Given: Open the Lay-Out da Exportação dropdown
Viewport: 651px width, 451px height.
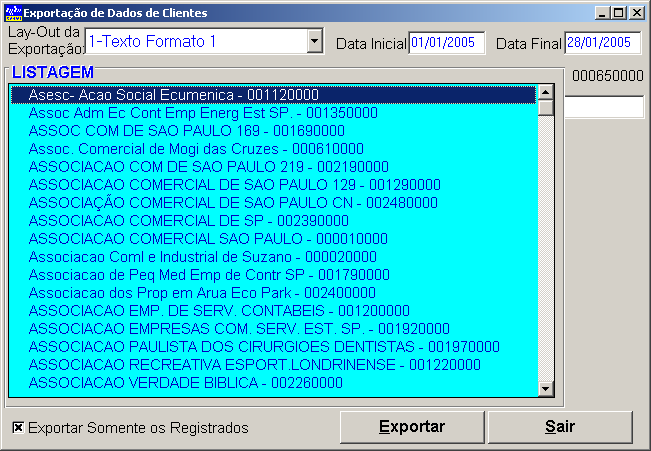Looking at the screenshot, I should tap(315, 41).
